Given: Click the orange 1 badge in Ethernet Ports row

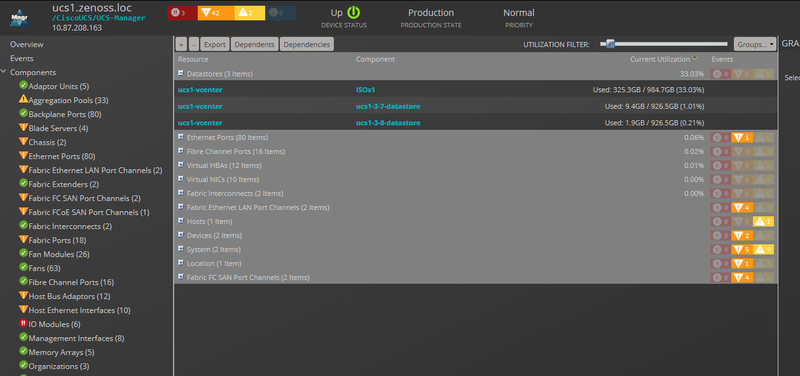Looking at the screenshot, I should click(742, 138).
